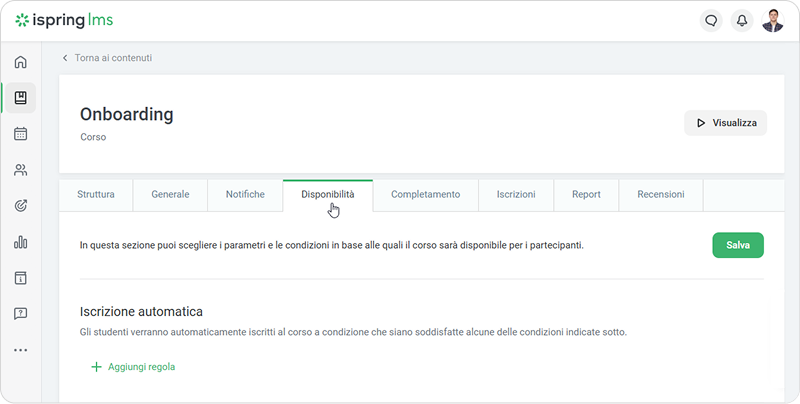Viewport: 800px width, 404px height.
Task: Select the Completamento tab
Action: click(425, 195)
